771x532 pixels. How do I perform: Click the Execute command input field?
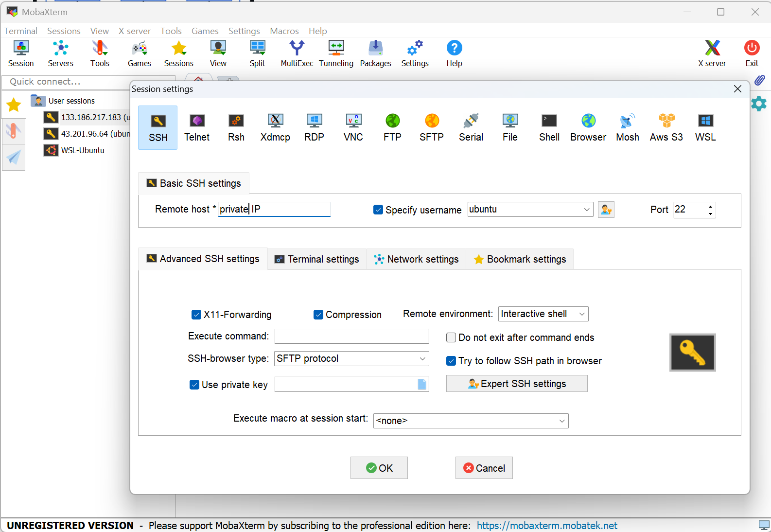[351, 336]
